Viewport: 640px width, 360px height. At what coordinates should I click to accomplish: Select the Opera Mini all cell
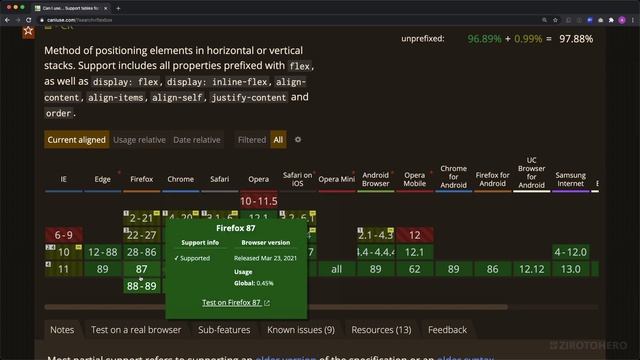pos(336,269)
